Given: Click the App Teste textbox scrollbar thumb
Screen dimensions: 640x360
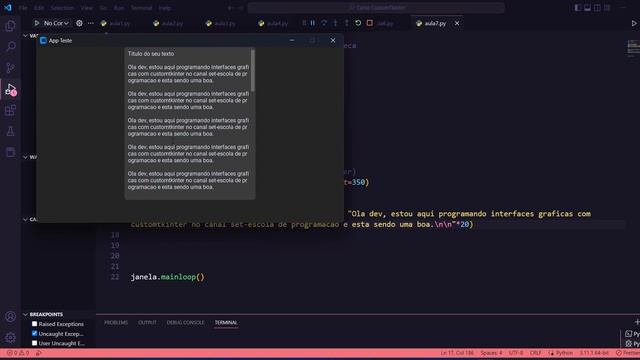Looking at the screenshot, I should (x=253, y=70).
